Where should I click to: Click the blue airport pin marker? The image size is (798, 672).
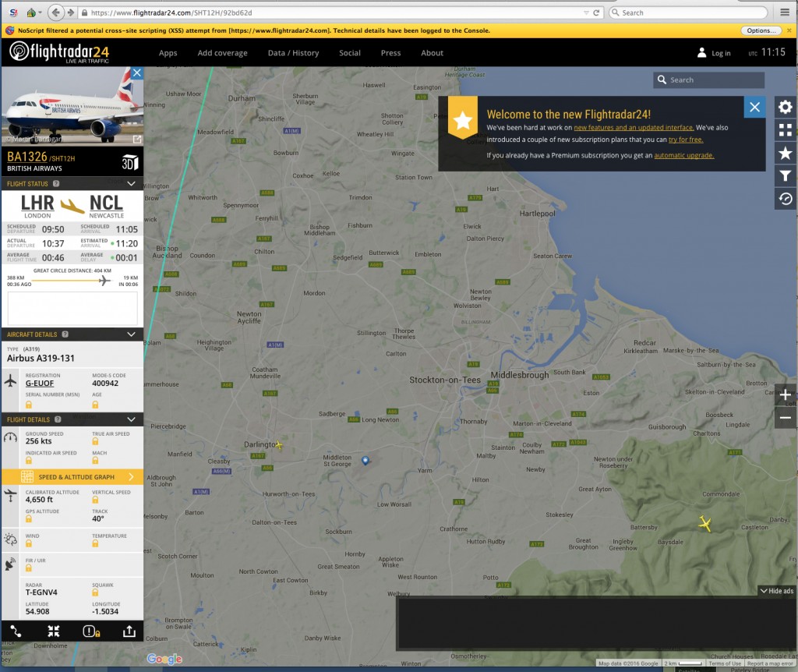click(365, 460)
